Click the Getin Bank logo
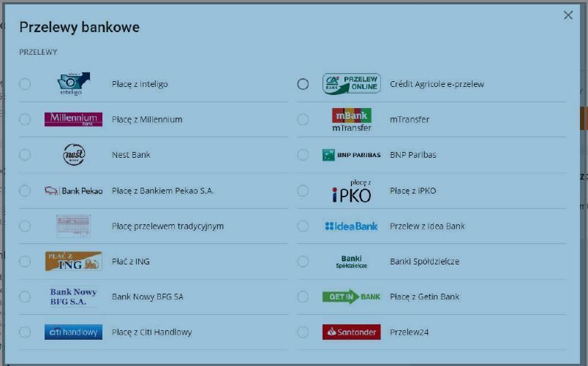The height and width of the screenshot is (366, 588). pos(351,297)
